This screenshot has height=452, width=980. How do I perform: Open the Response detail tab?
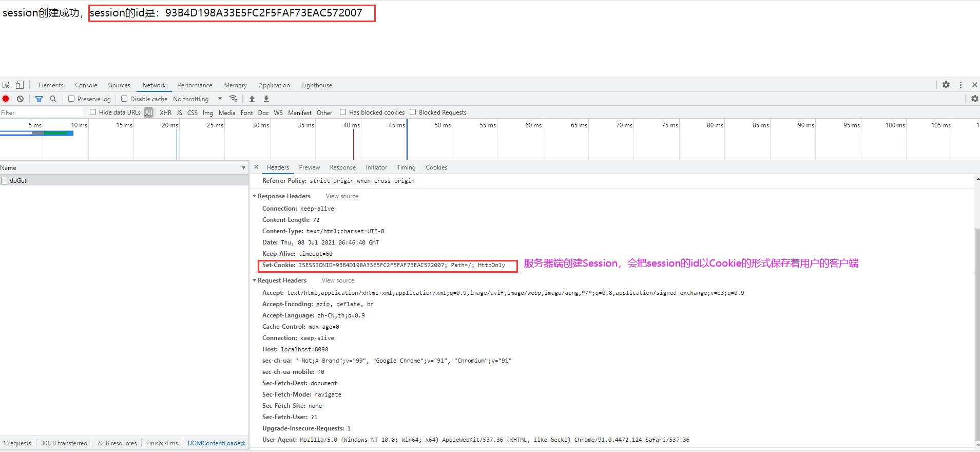[342, 167]
